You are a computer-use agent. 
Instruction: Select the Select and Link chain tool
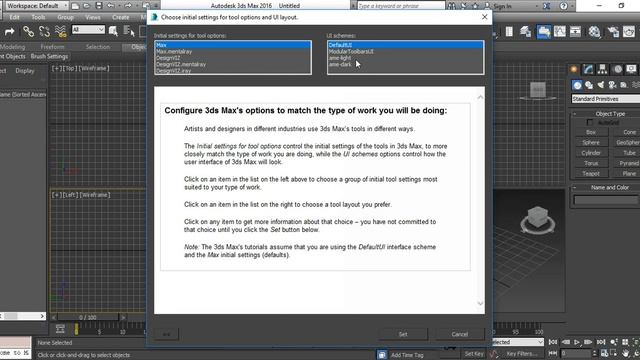pos(28,31)
